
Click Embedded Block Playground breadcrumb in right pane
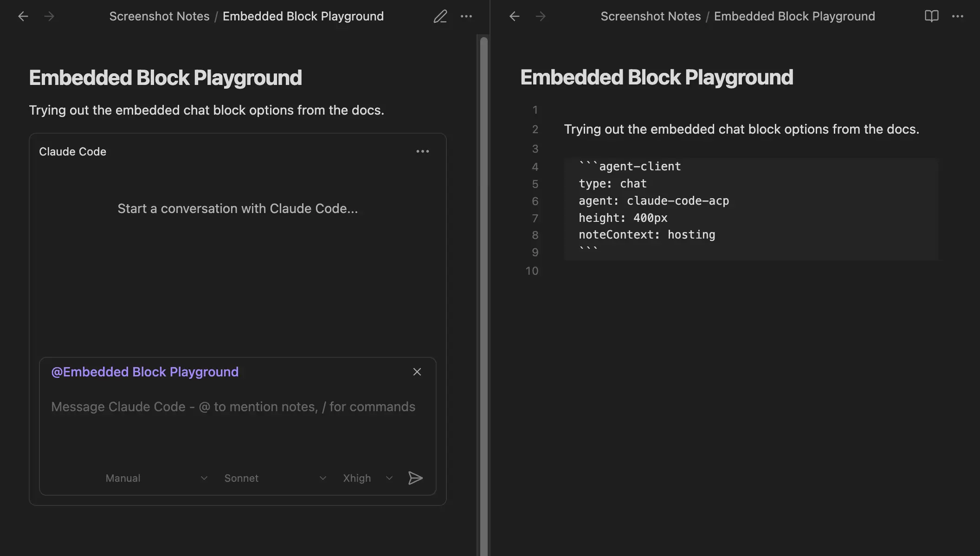point(794,16)
